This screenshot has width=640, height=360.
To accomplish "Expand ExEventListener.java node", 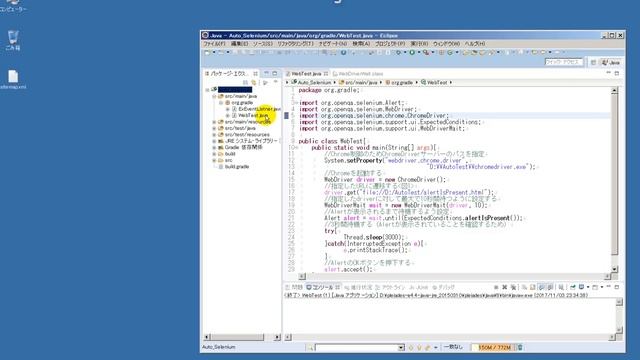I will tap(227, 109).
